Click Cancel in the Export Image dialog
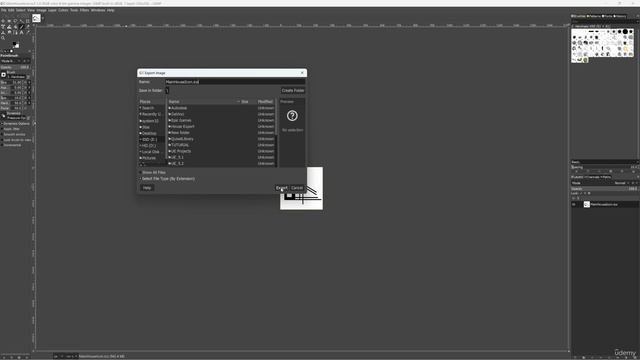640x360 pixels. [x=297, y=188]
